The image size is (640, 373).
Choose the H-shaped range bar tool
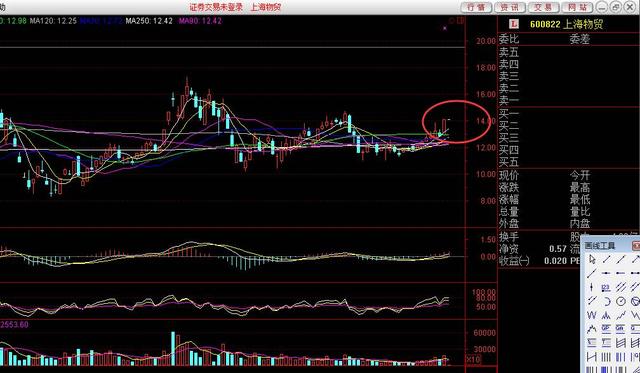click(592, 357)
